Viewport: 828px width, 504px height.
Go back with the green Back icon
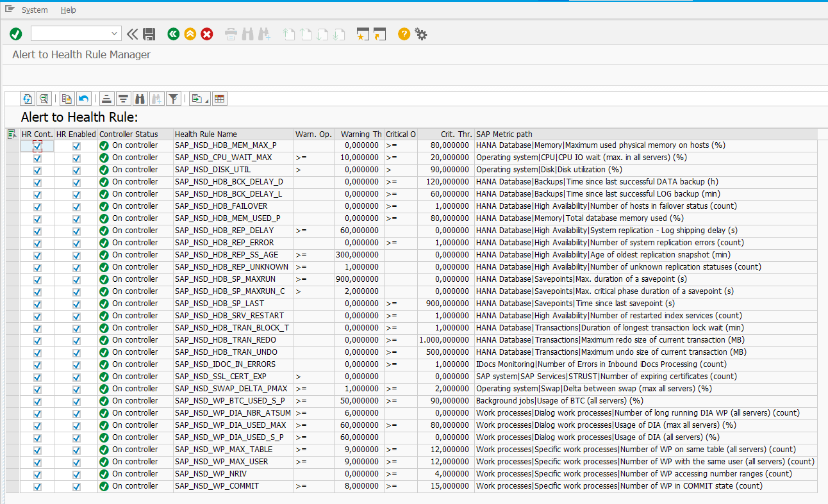(x=173, y=34)
